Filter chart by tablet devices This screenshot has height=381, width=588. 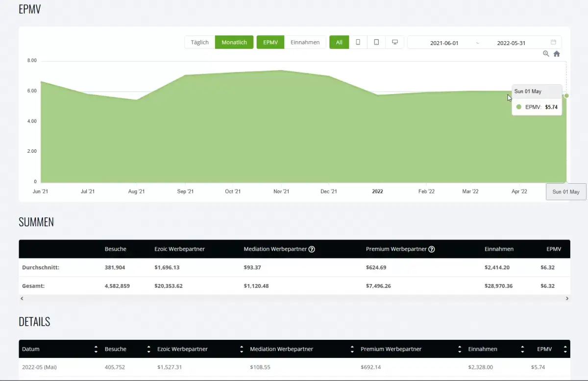[x=376, y=42]
